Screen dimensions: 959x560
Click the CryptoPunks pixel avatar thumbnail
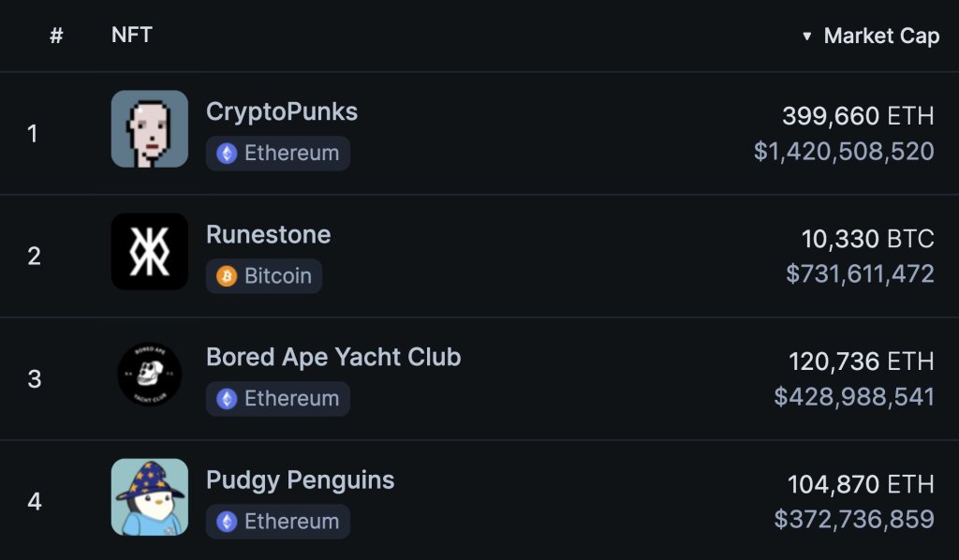click(x=150, y=129)
